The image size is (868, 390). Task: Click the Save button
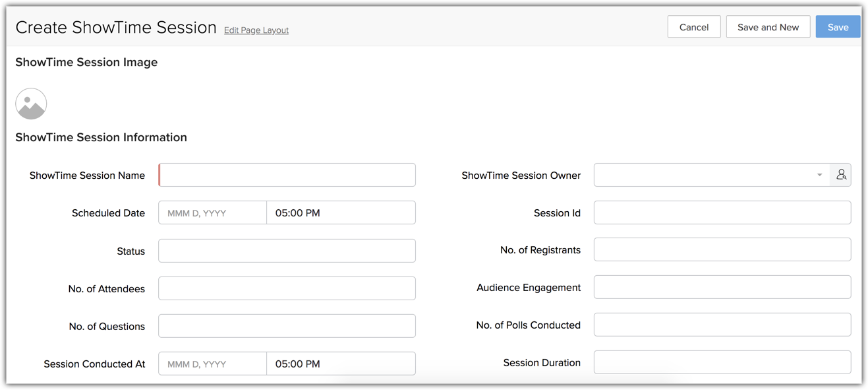[x=838, y=27]
